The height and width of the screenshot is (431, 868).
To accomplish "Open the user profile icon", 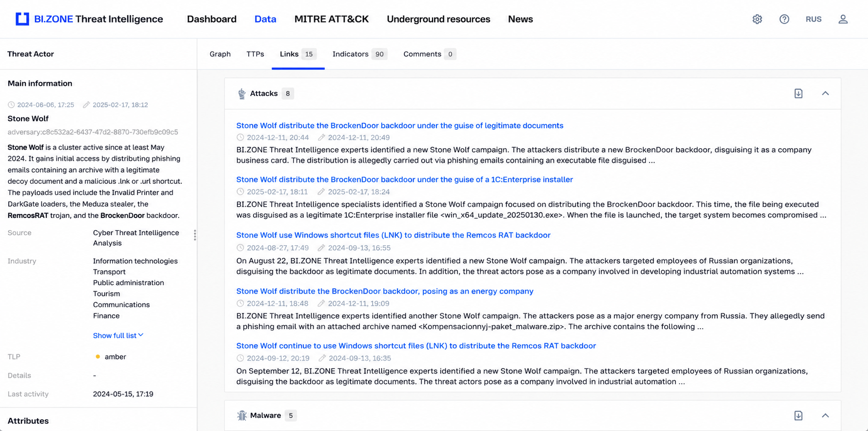I will point(843,19).
